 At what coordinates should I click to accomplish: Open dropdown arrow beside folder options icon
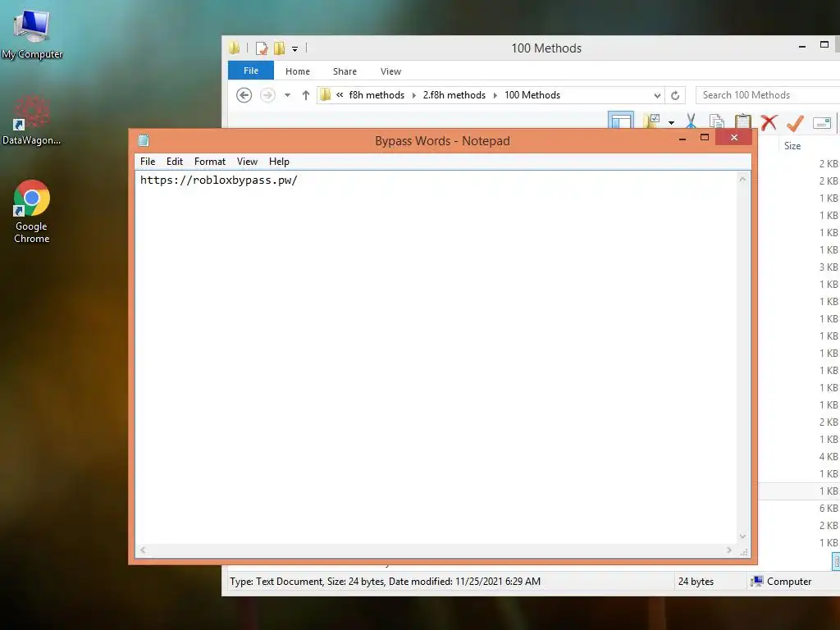[671, 123]
